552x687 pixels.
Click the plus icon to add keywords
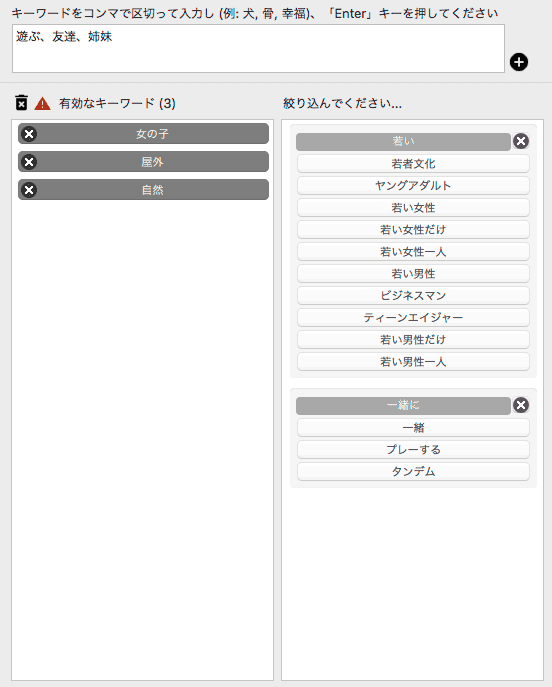519,62
